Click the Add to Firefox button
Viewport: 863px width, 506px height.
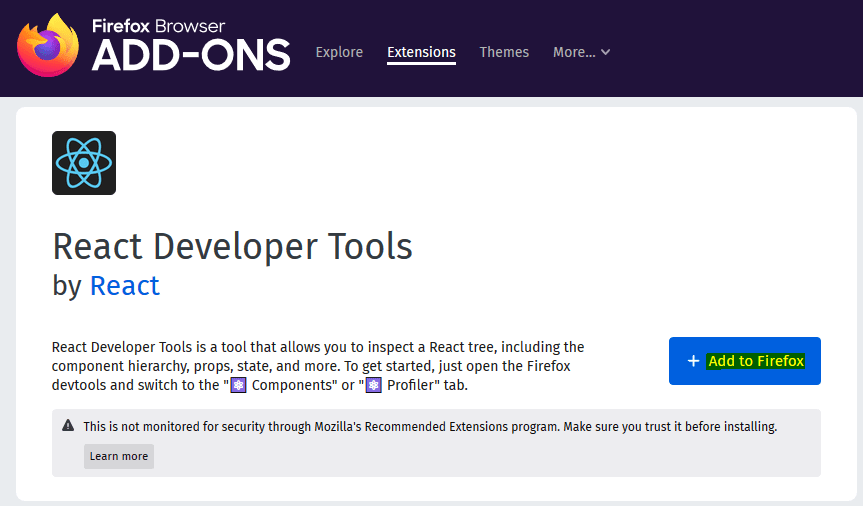pos(745,361)
